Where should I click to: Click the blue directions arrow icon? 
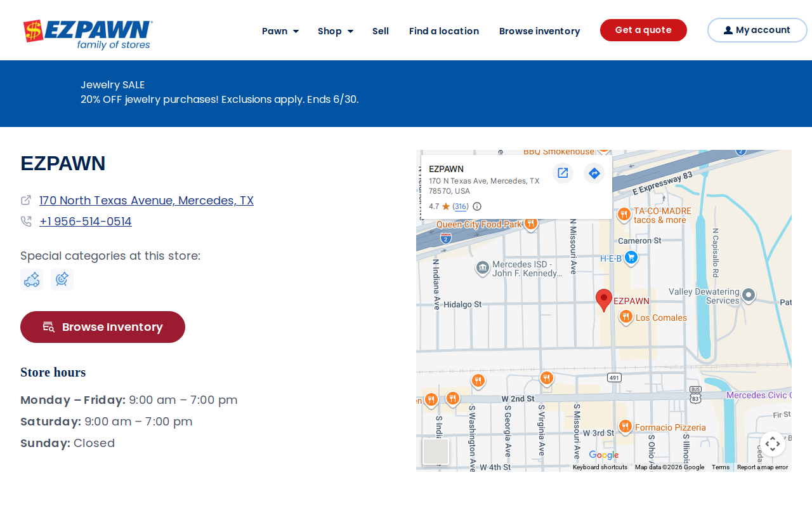click(x=594, y=173)
